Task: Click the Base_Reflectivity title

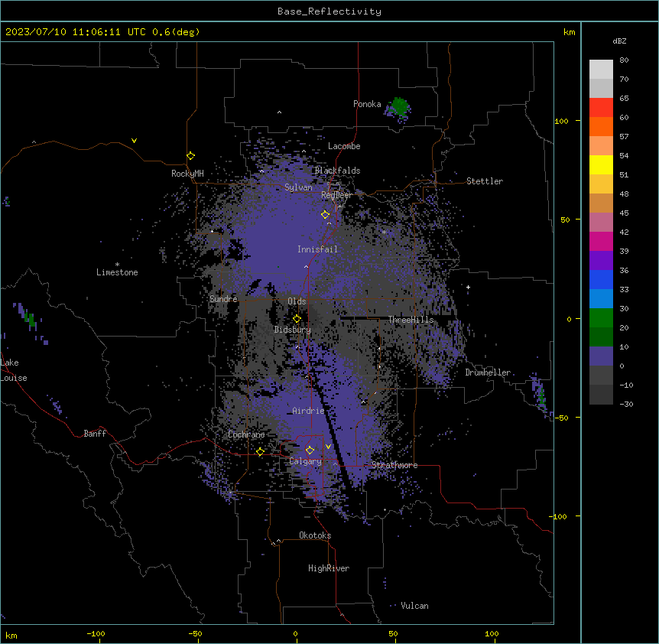Action: point(329,11)
